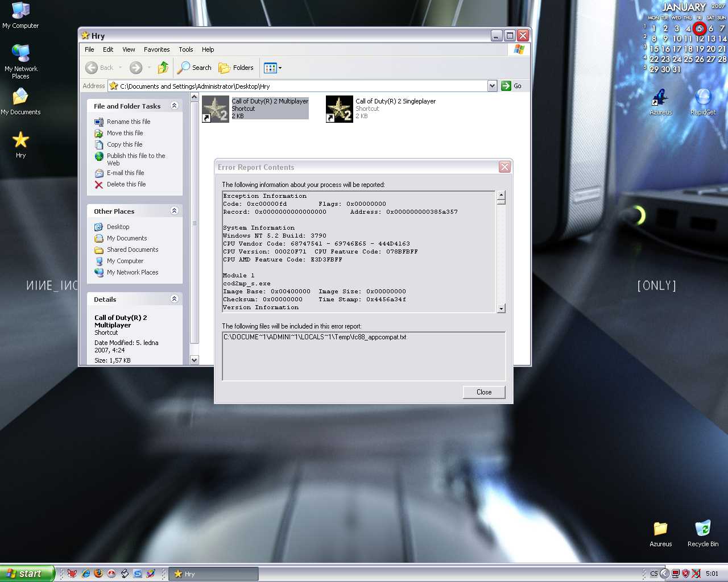Screen dimensions: 728x582
Task: Open the Favorites menu
Action: point(156,49)
